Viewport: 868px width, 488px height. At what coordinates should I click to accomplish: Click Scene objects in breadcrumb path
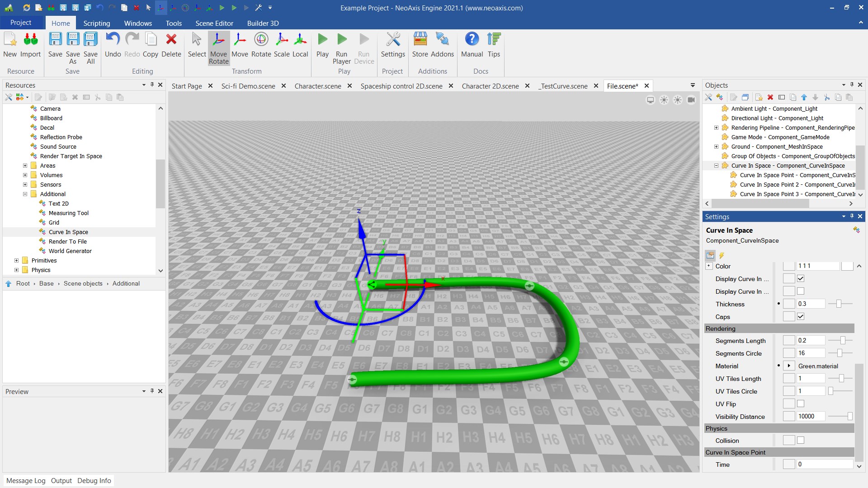[83, 284]
